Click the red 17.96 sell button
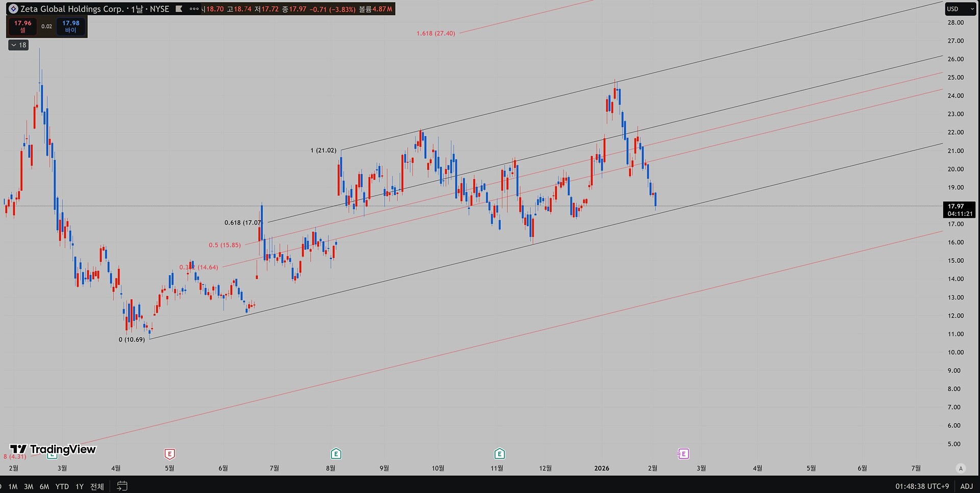This screenshot has height=493, width=980. click(x=22, y=27)
